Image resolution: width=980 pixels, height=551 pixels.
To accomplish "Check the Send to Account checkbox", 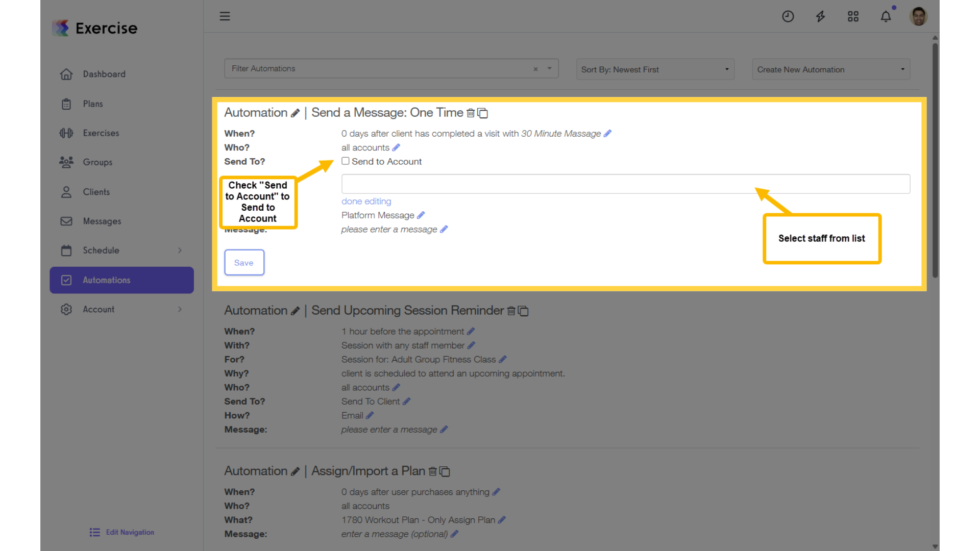I will click(x=346, y=161).
